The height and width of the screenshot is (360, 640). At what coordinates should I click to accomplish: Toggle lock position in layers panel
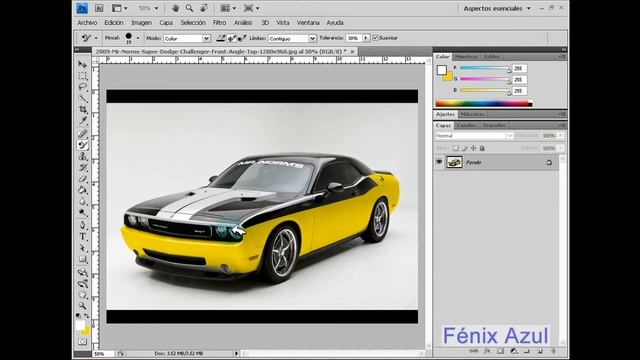473,148
